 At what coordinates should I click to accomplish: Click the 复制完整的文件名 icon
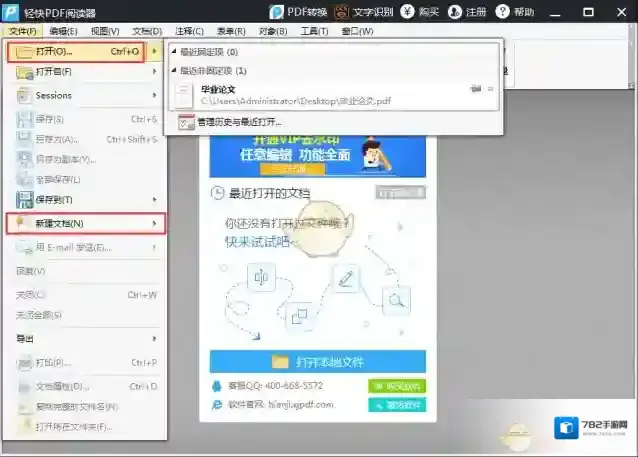(24, 407)
